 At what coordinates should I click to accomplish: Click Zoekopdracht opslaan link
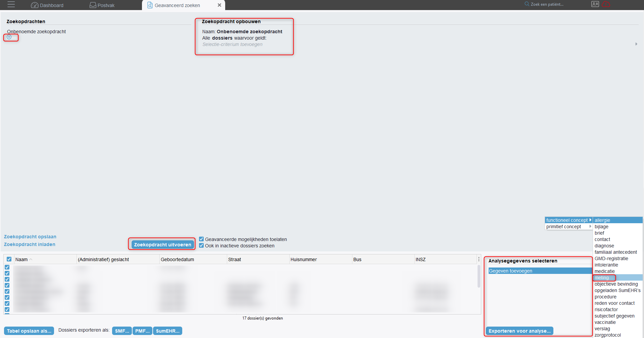click(x=30, y=237)
